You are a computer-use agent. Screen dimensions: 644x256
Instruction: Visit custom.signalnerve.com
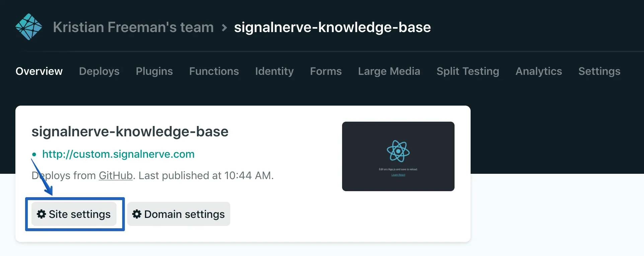(118, 154)
